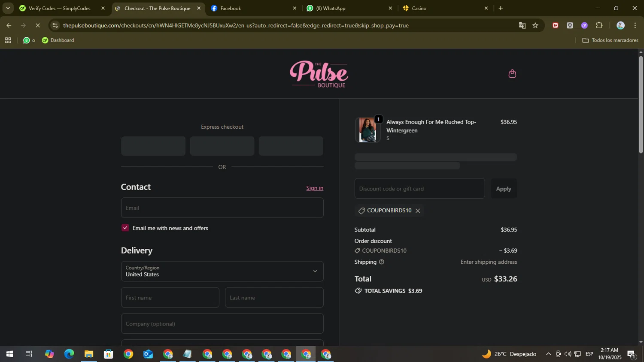Open the tab search dropdown arrow
644x362 pixels.
(x=8, y=8)
